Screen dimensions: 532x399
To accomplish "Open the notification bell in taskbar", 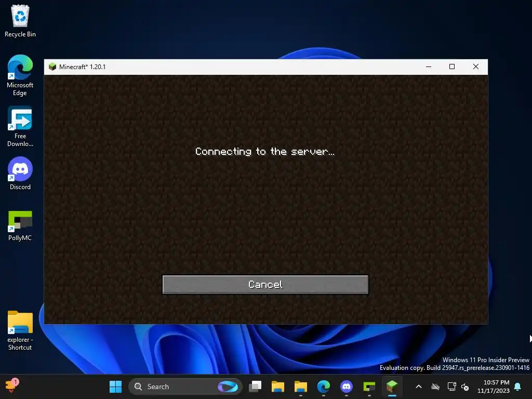I will click(x=518, y=387).
